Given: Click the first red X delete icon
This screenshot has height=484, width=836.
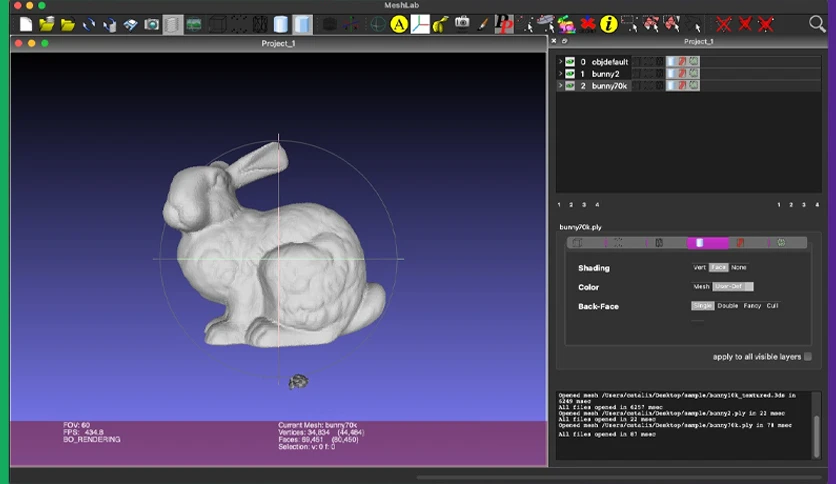Looking at the screenshot, I should coord(724,25).
